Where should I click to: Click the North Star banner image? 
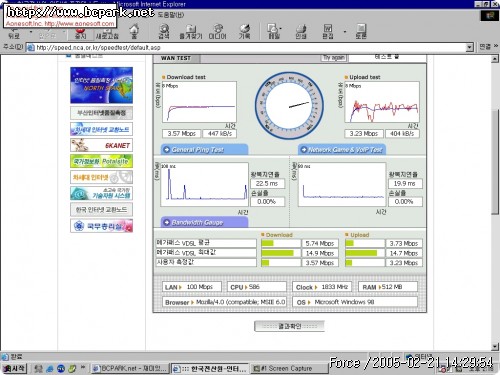point(101,85)
